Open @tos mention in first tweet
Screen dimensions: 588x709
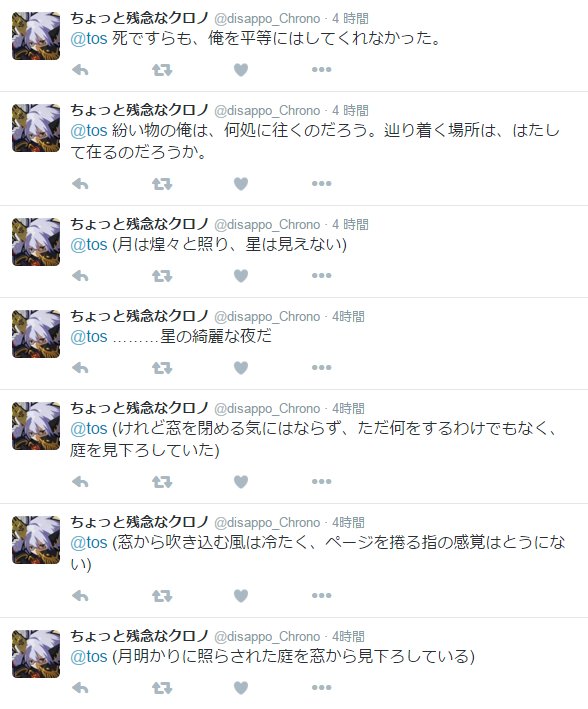click(x=89, y=38)
